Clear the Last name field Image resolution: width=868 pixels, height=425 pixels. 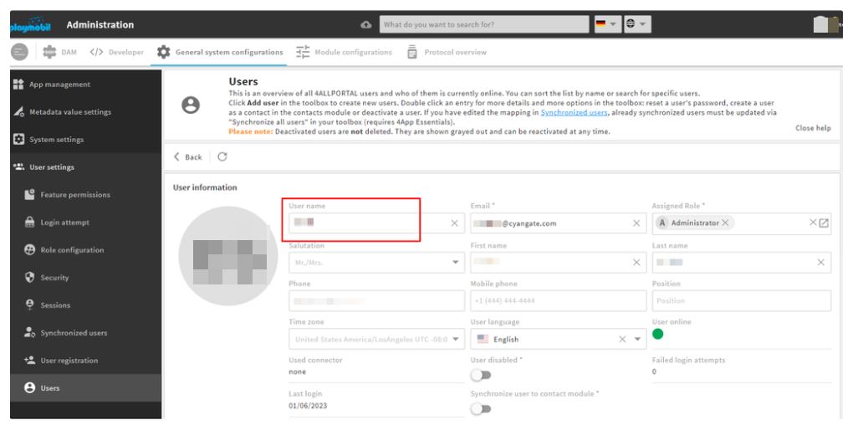820,263
